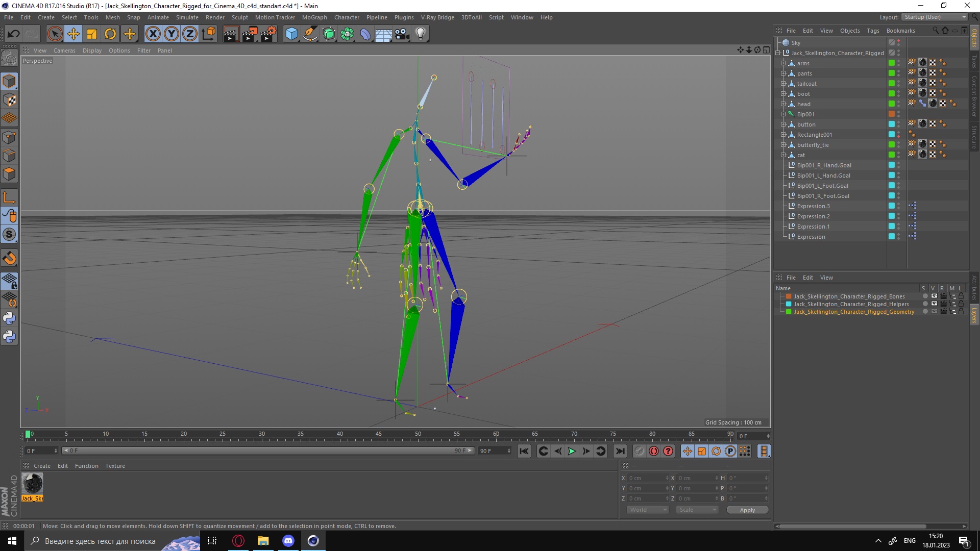Hide the Bones layer in viewport

(934, 296)
